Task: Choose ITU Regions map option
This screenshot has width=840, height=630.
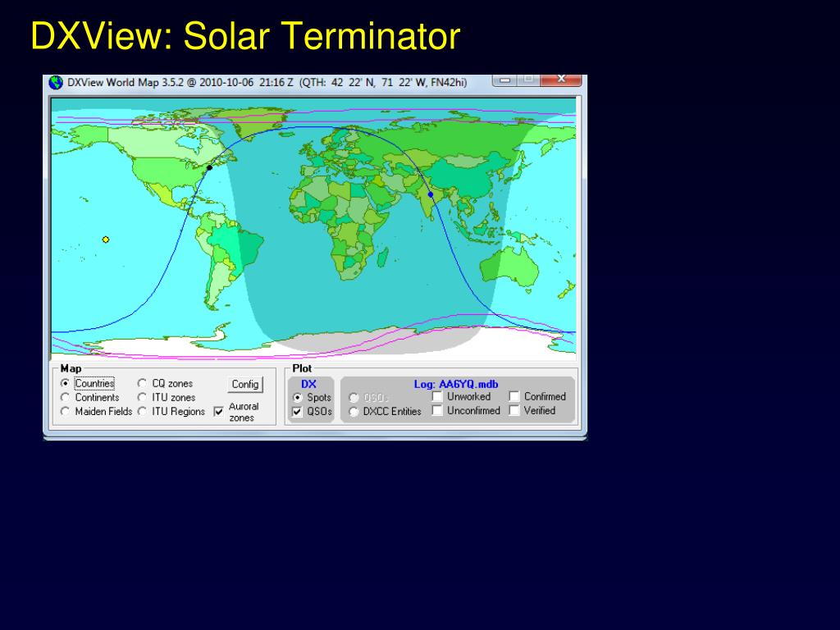Action: click(142, 412)
